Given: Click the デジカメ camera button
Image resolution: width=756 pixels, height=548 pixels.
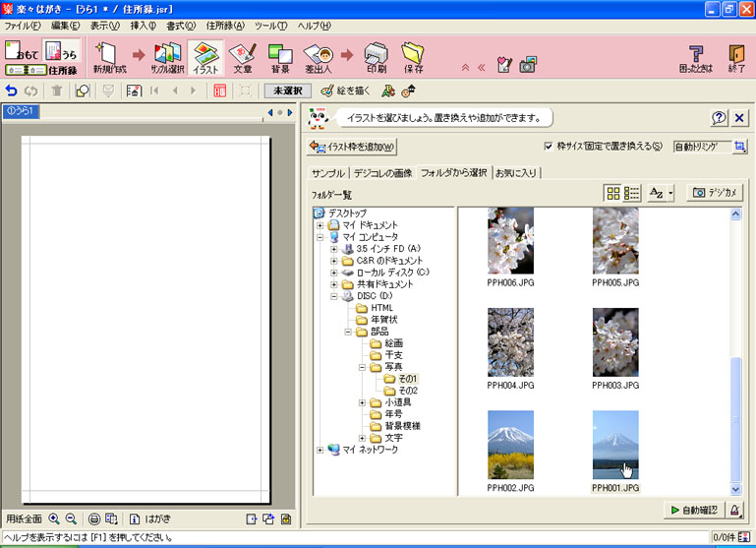Looking at the screenshot, I should point(714,193).
